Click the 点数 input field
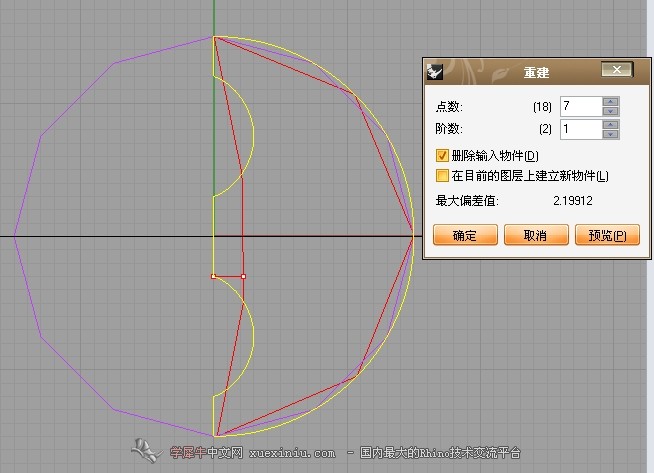Viewport: 654px width, 473px height. [x=581, y=106]
